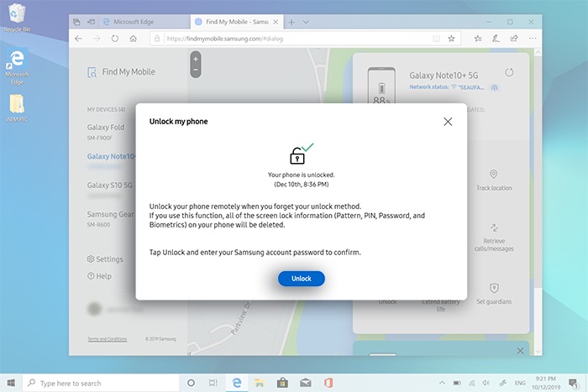
Task: Share this page icon in Edge
Action: pos(514,39)
